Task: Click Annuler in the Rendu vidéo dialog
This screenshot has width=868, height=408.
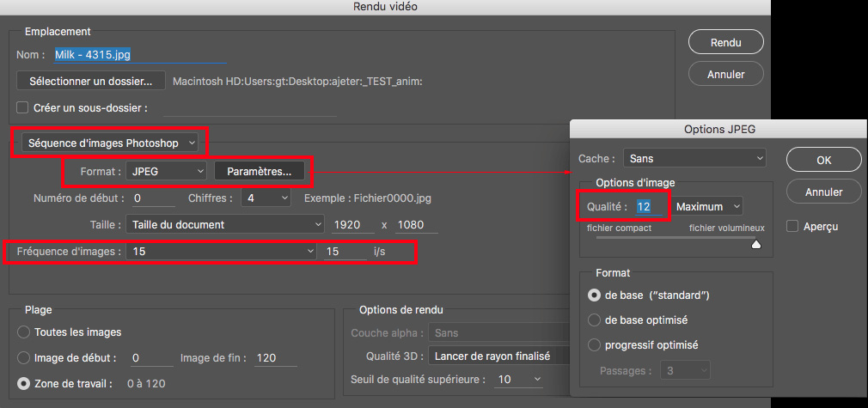Action: pos(725,74)
